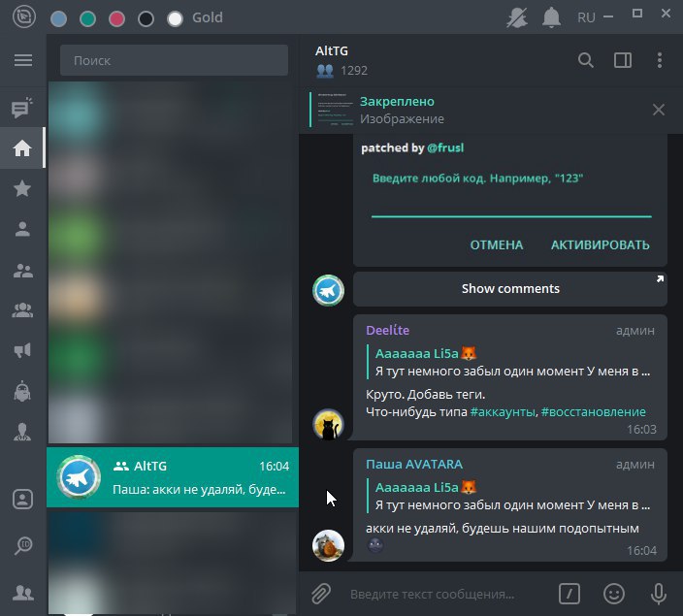Viewport: 683px width, 616px height.
Task: Click the bottom two-people sidebar icon
Action: pyautogui.click(x=22, y=593)
